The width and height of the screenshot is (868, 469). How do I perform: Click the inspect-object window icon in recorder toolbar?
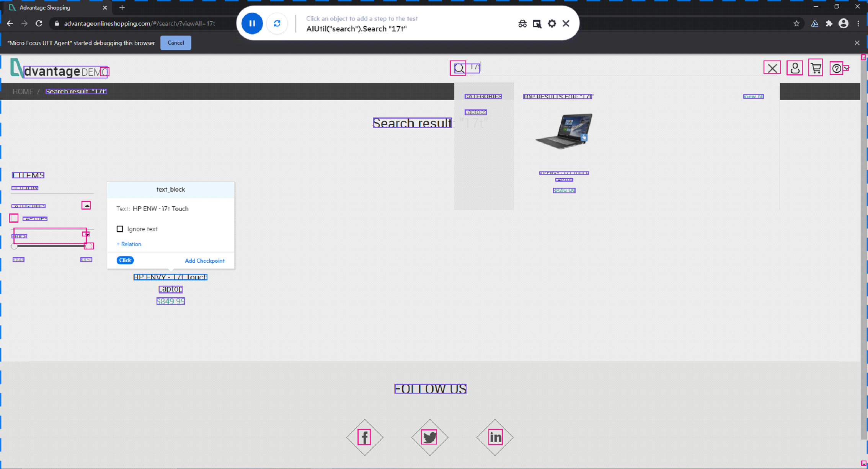click(537, 24)
